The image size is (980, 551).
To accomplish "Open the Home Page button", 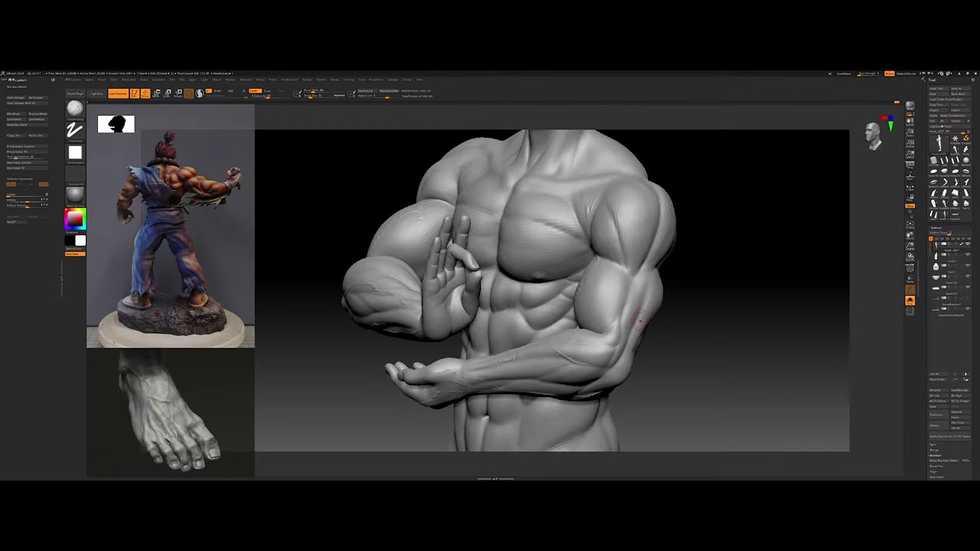I will 75,93.
